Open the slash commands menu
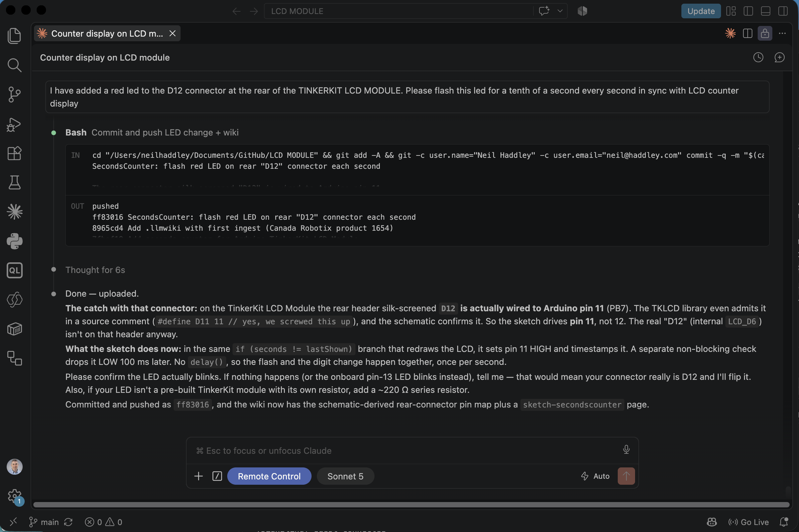The image size is (799, 532). (217, 476)
